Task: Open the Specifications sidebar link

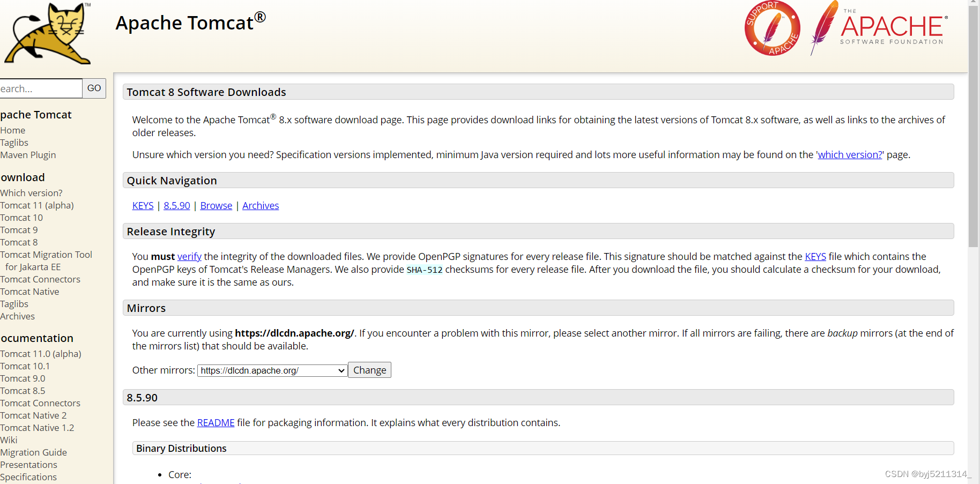Action: pyautogui.click(x=28, y=477)
